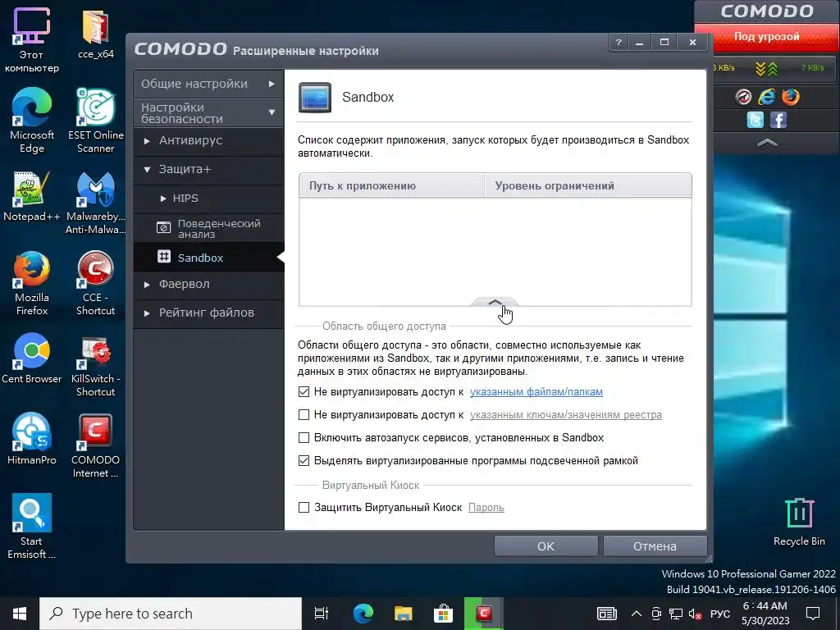The height and width of the screenshot is (630, 840).
Task: Open the Windows Start menu
Action: click(20, 614)
